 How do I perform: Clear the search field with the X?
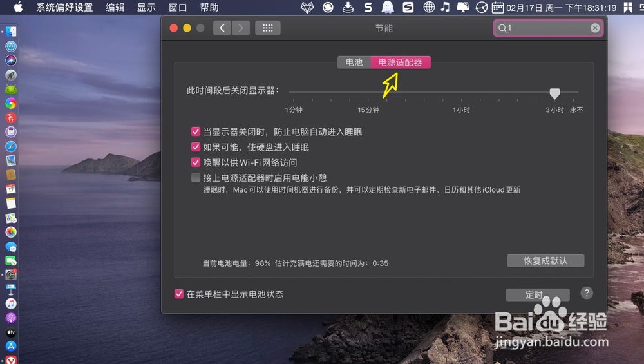594,28
